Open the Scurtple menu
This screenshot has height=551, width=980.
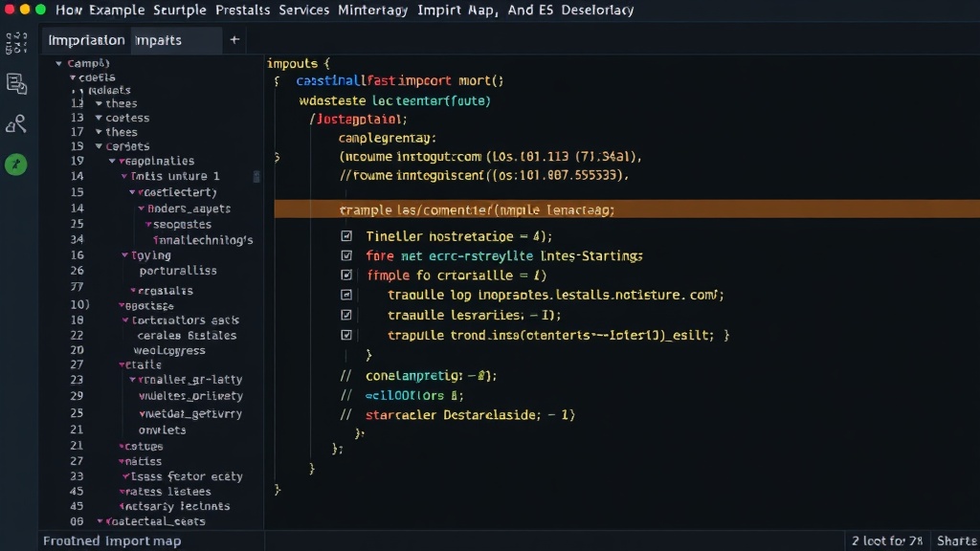(180, 10)
